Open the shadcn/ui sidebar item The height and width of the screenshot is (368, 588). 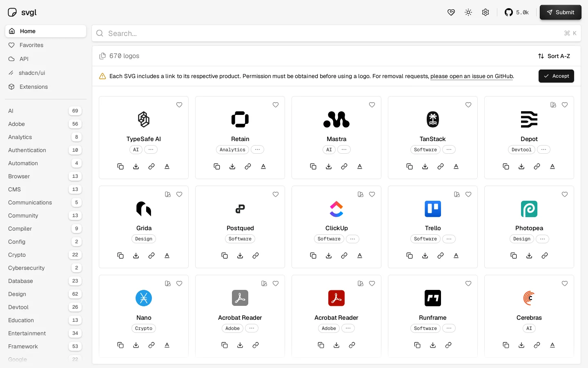[x=46, y=73]
